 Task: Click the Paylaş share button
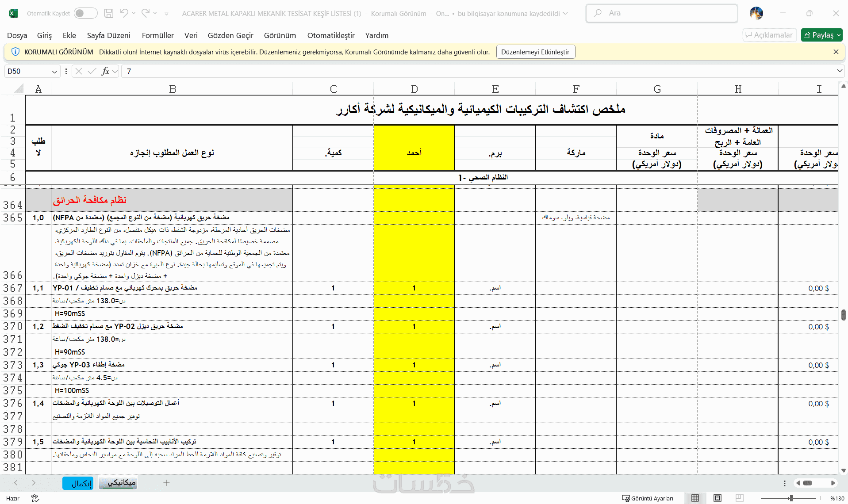coord(821,35)
